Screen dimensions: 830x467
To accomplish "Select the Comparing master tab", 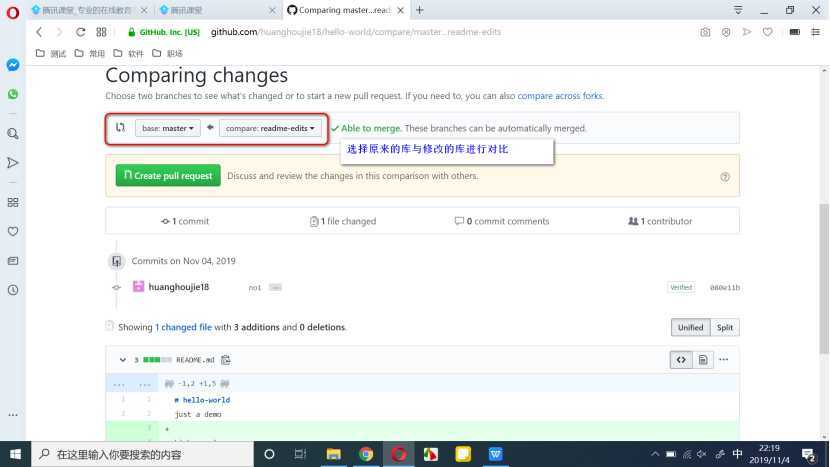I will (345, 10).
